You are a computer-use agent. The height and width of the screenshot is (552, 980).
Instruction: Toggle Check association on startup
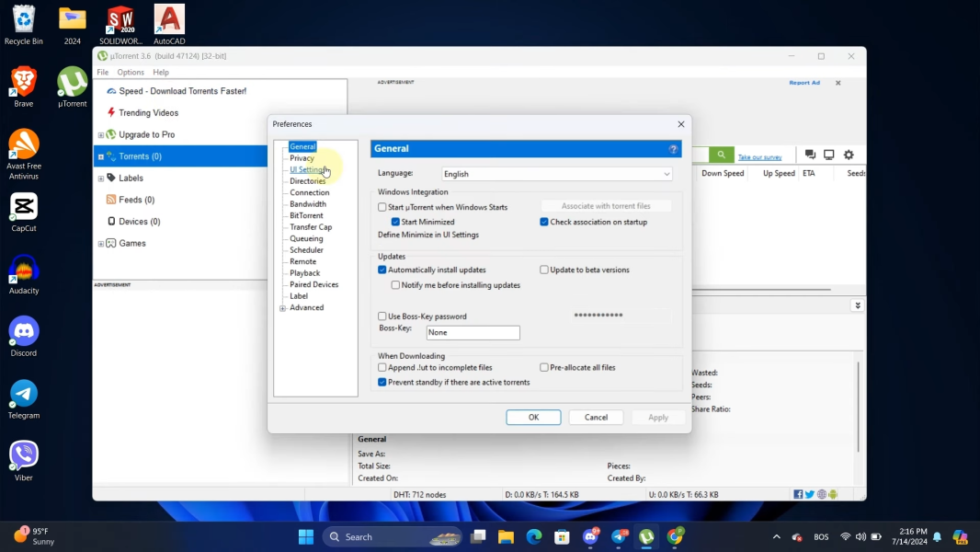[543, 222]
